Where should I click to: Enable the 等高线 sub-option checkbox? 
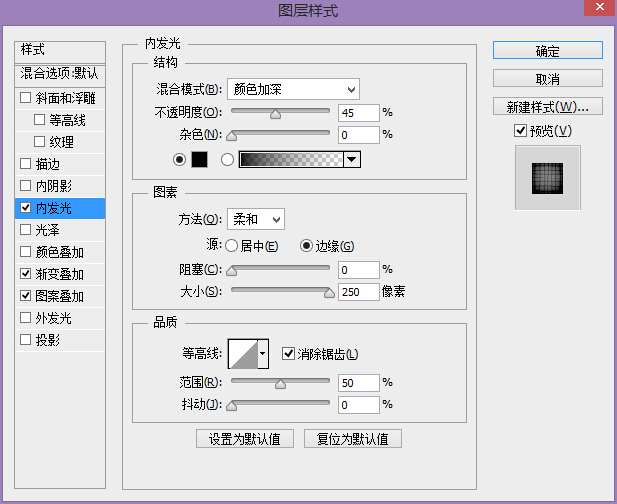pos(39,120)
